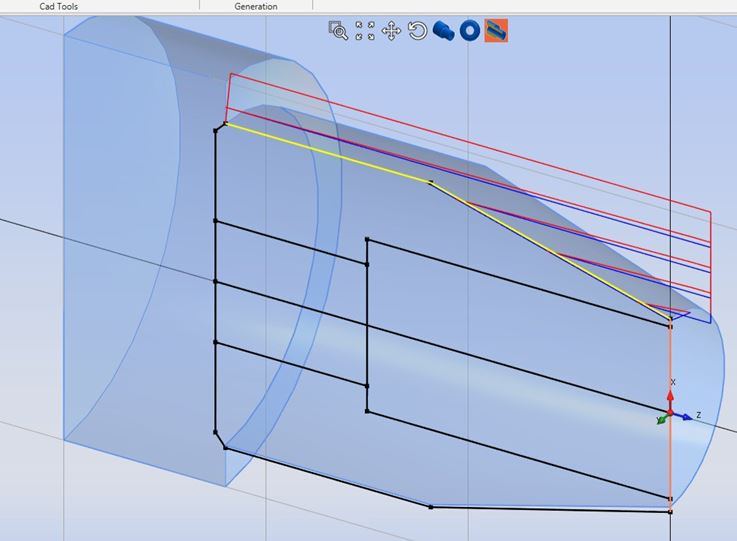Click the bottom-right endpoint of the black profile

[x=670, y=512]
